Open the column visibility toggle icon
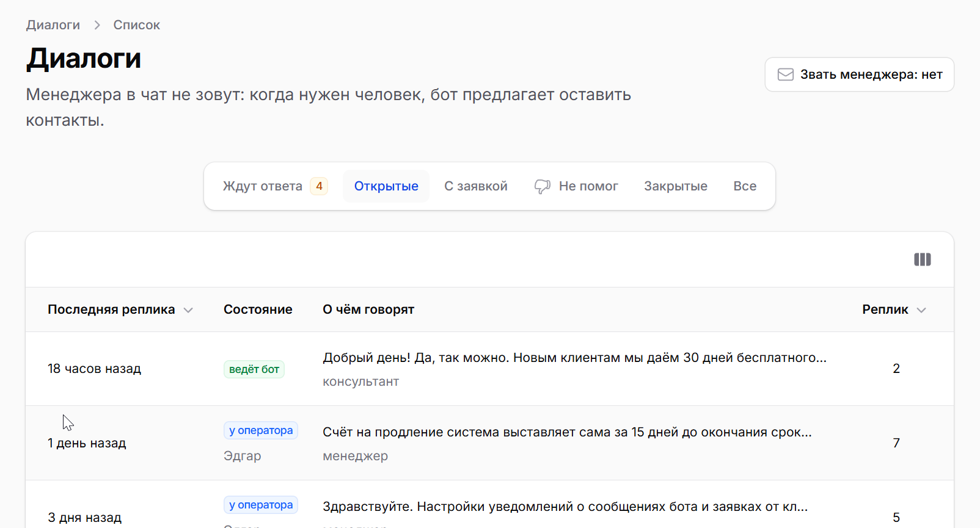980x528 pixels. pos(922,259)
